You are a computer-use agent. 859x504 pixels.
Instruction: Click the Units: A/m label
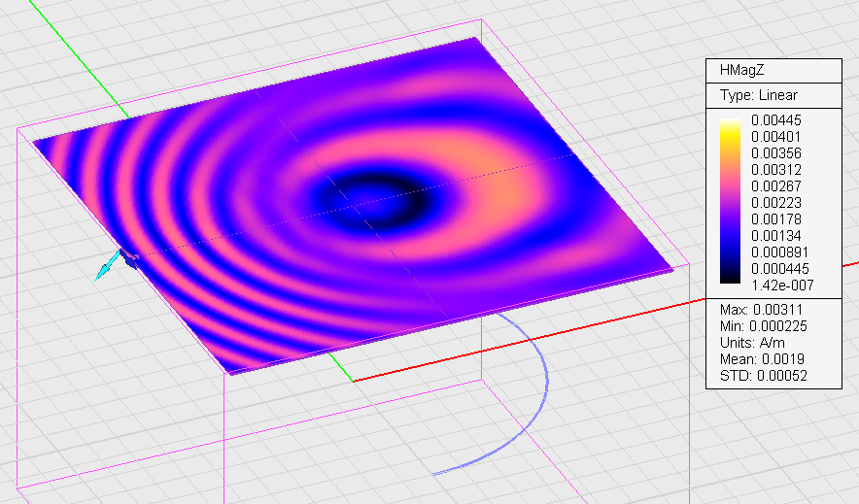click(x=752, y=343)
